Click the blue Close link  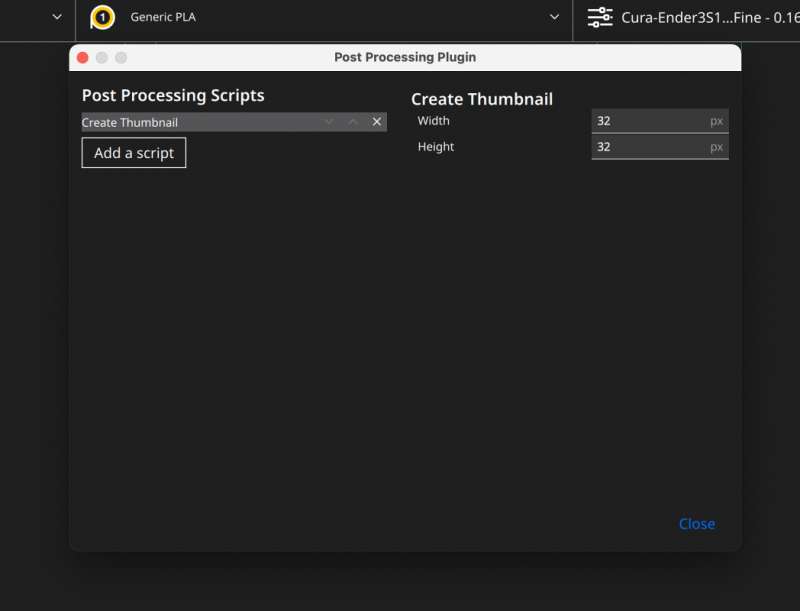(x=696, y=524)
